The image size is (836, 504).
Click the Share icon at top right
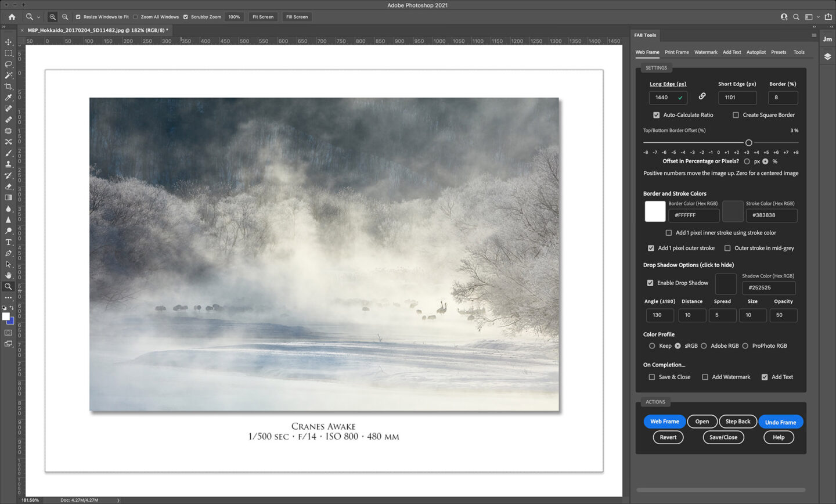pyautogui.click(x=828, y=17)
